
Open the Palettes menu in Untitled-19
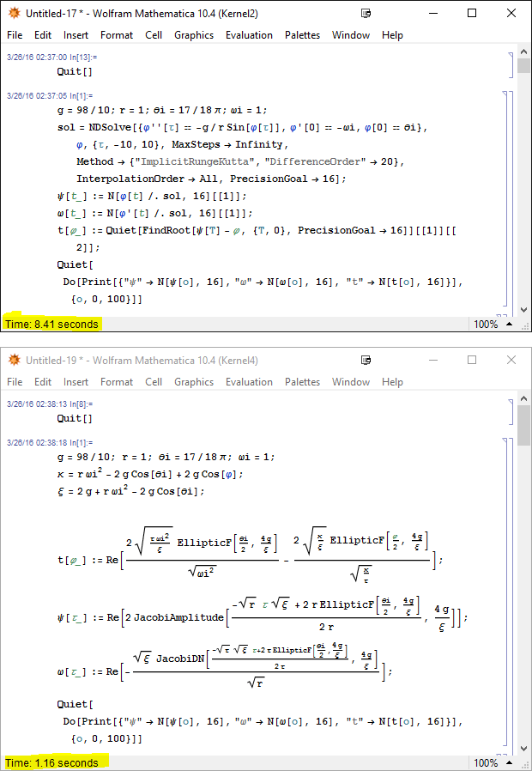pos(302,382)
